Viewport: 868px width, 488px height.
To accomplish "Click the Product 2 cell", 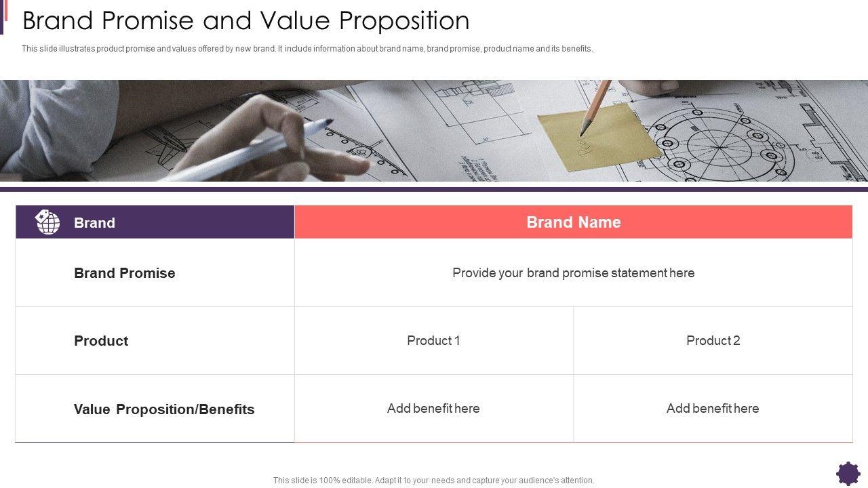I will [713, 341].
